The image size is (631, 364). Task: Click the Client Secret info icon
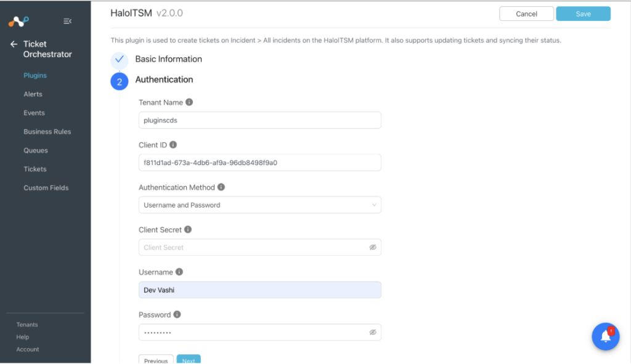[188, 230]
